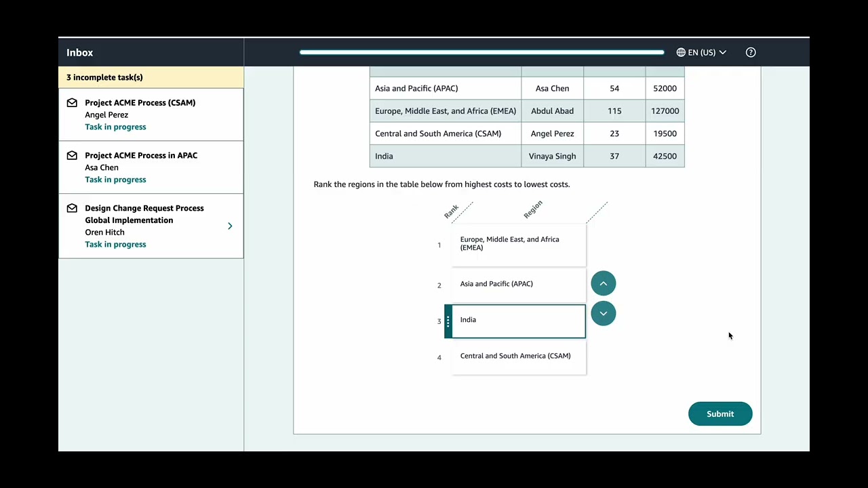Click table cell 'Abdul Abad'

(552, 111)
